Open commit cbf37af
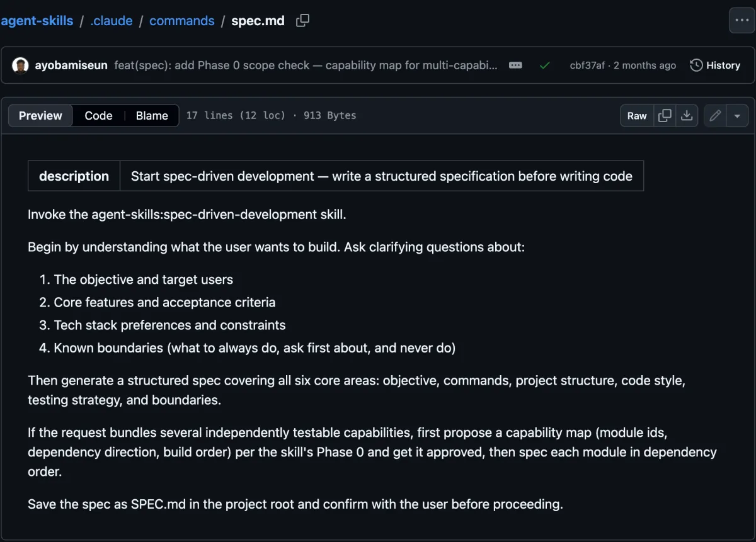 click(587, 65)
